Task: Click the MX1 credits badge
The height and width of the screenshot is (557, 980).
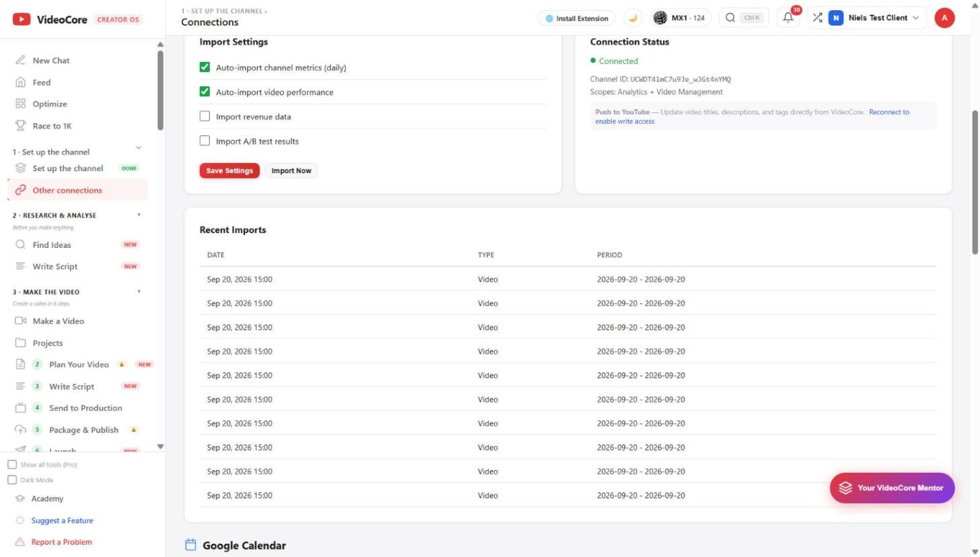Action: (679, 18)
